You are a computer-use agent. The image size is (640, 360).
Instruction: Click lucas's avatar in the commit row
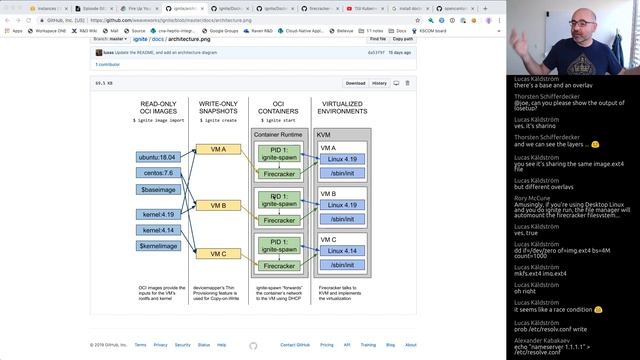coord(99,53)
